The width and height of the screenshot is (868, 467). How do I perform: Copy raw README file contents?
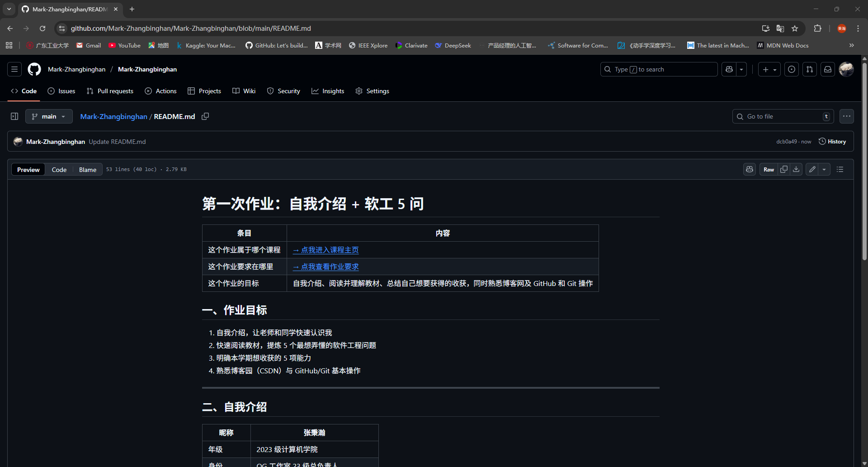click(x=784, y=169)
